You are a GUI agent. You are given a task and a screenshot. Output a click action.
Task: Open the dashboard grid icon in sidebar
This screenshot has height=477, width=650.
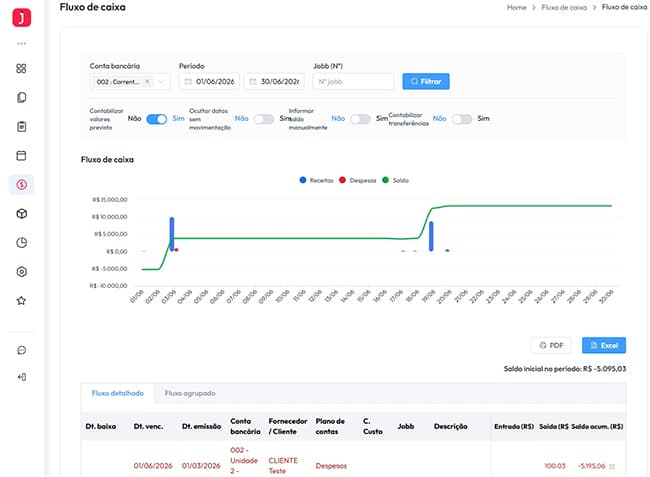pyautogui.click(x=21, y=68)
